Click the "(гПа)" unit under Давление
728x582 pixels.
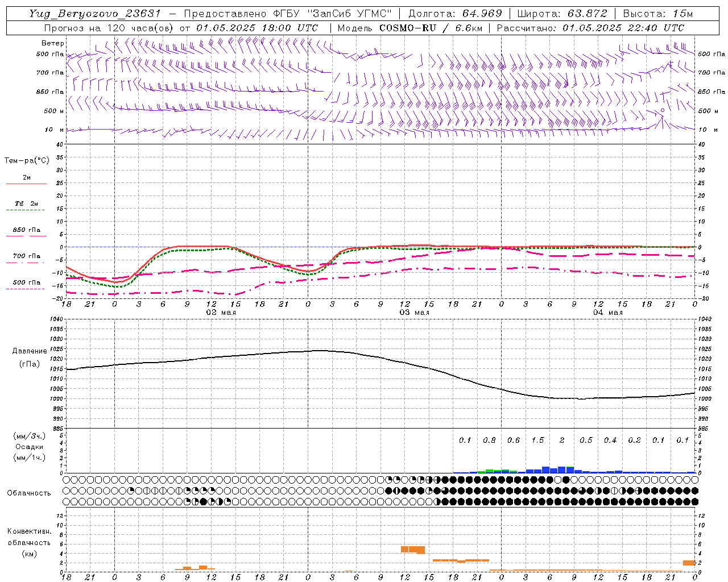tap(30, 364)
